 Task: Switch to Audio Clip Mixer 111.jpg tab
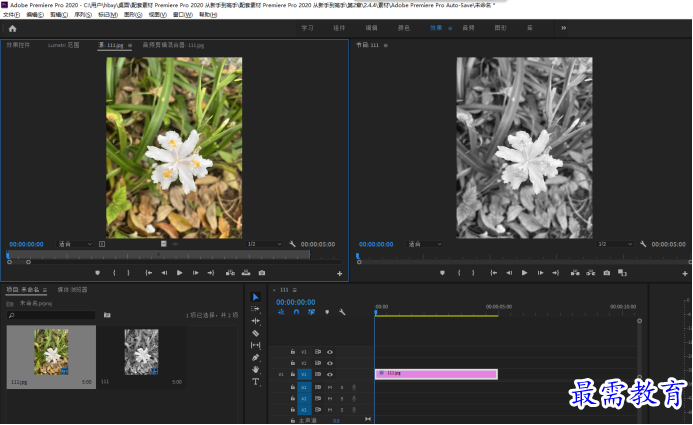pos(173,45)
